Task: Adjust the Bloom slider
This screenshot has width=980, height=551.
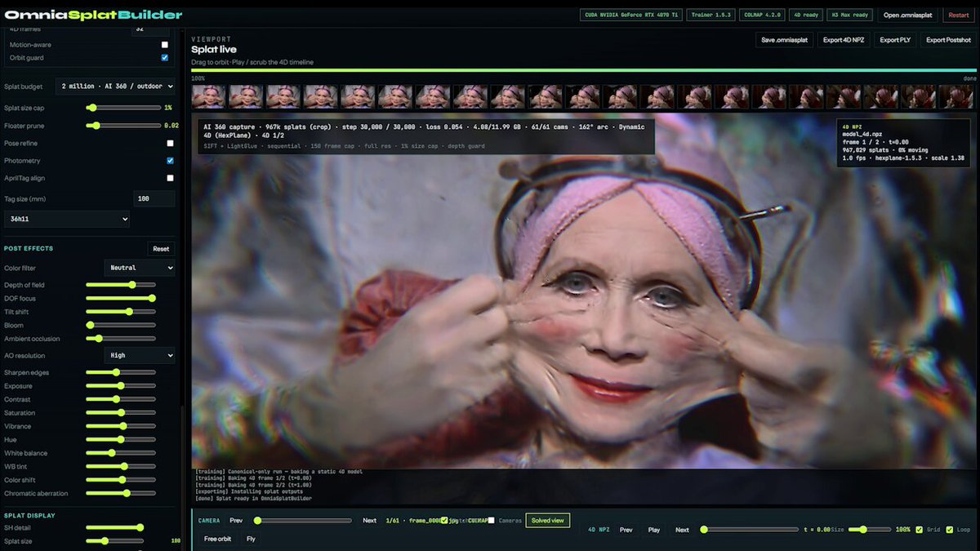Action: [121, 325]
